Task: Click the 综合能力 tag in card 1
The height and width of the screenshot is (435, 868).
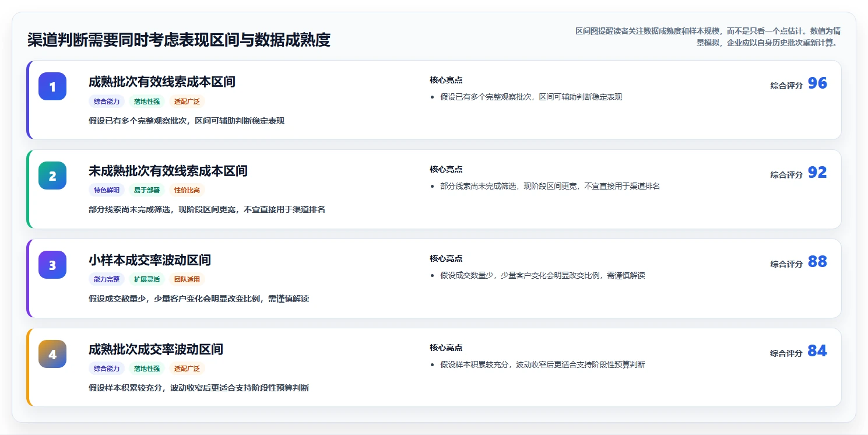Action: point(107,101)
